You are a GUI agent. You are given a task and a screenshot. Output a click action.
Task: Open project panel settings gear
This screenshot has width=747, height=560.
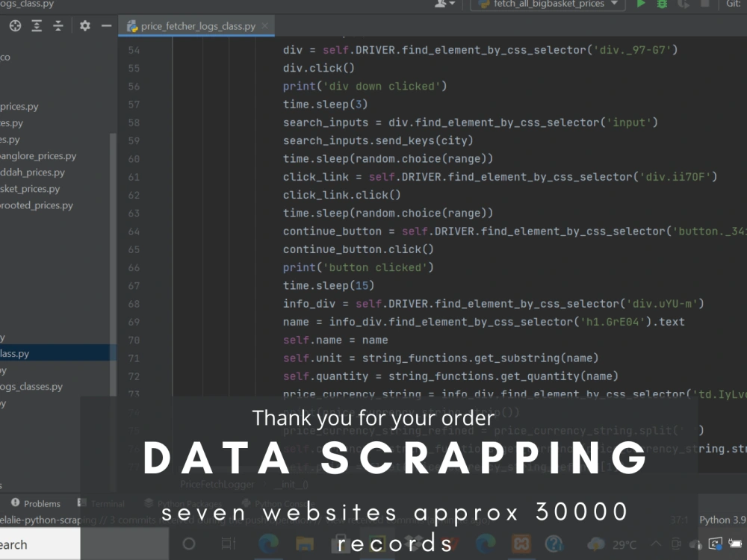[85, 25]
